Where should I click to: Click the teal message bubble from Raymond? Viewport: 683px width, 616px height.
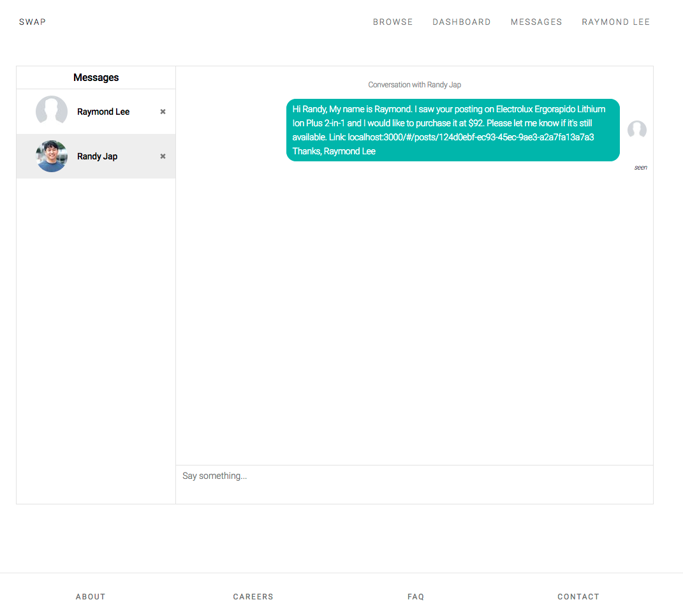(453, 130)
